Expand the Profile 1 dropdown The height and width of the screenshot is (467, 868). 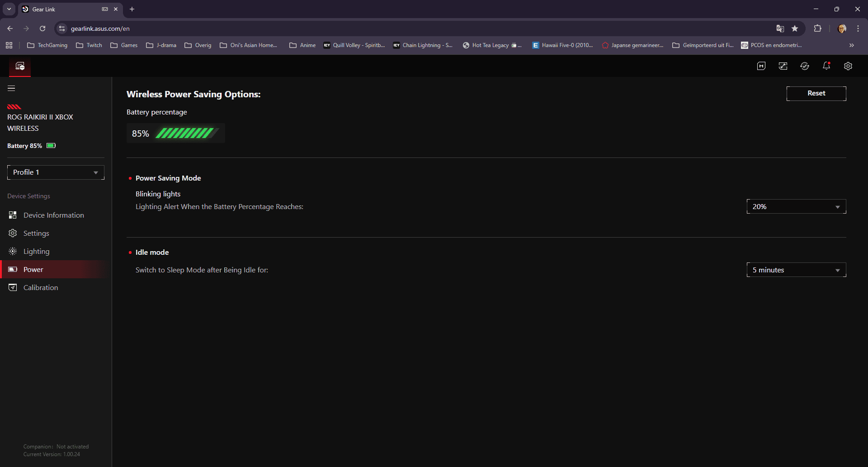pos(56,172)
